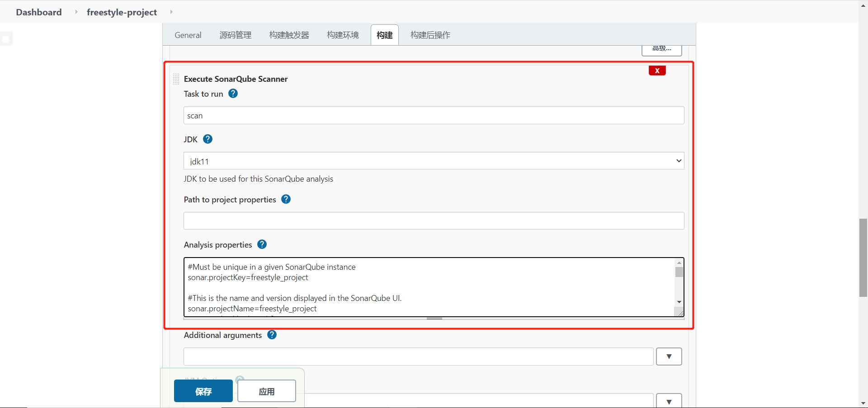Click inside the Analysis properties textarea
This screenshot has width=868, height=408.
point(429,287)
